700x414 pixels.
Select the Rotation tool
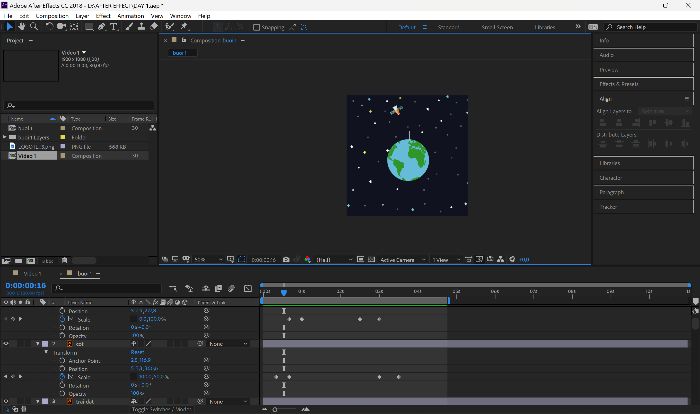49,27
